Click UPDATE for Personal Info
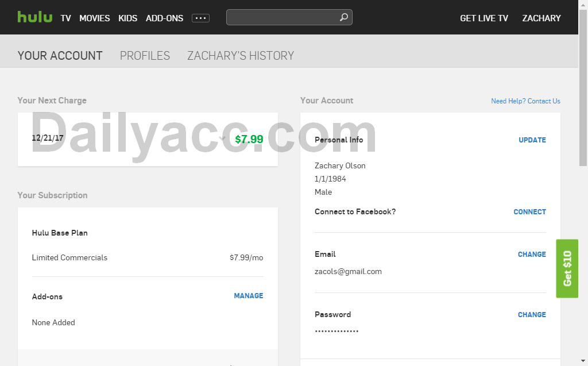 click(x=532, y=140)
